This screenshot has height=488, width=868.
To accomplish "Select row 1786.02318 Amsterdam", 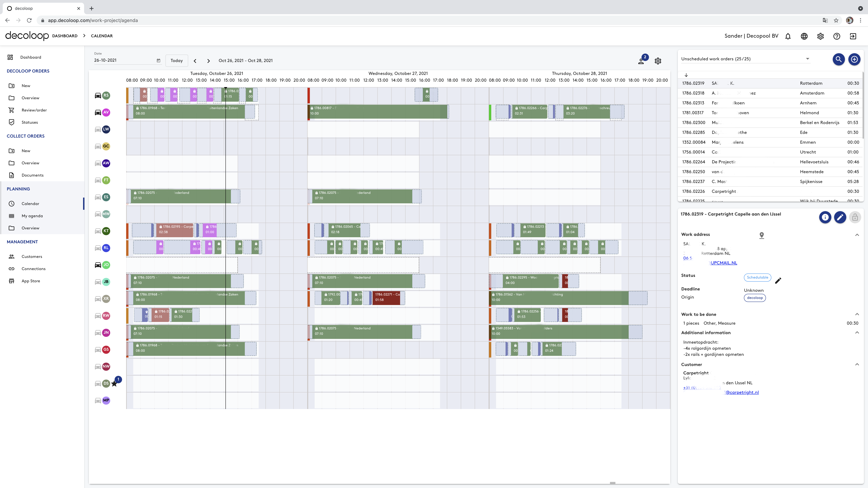I will (x=770, y=93).
